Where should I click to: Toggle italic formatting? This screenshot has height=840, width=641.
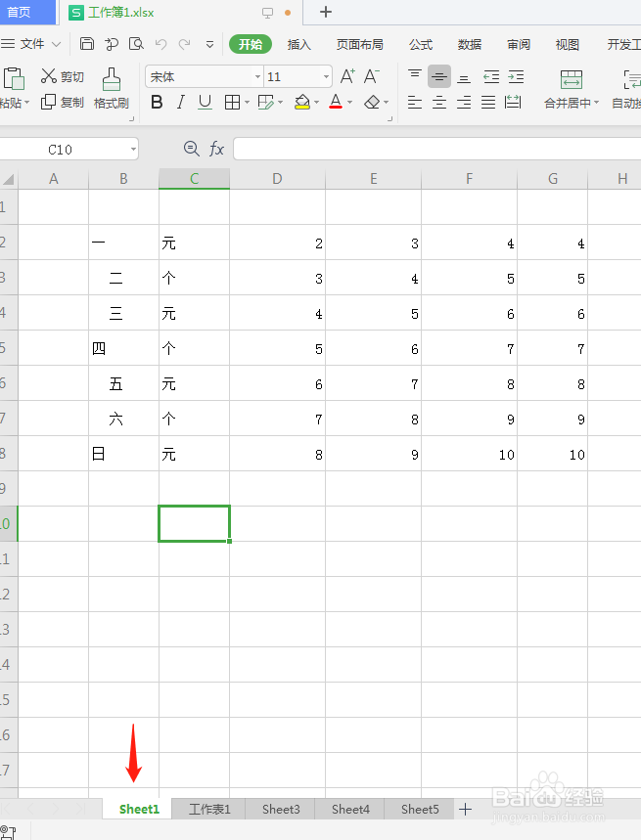pyautogui.click(x=181, y=102)
